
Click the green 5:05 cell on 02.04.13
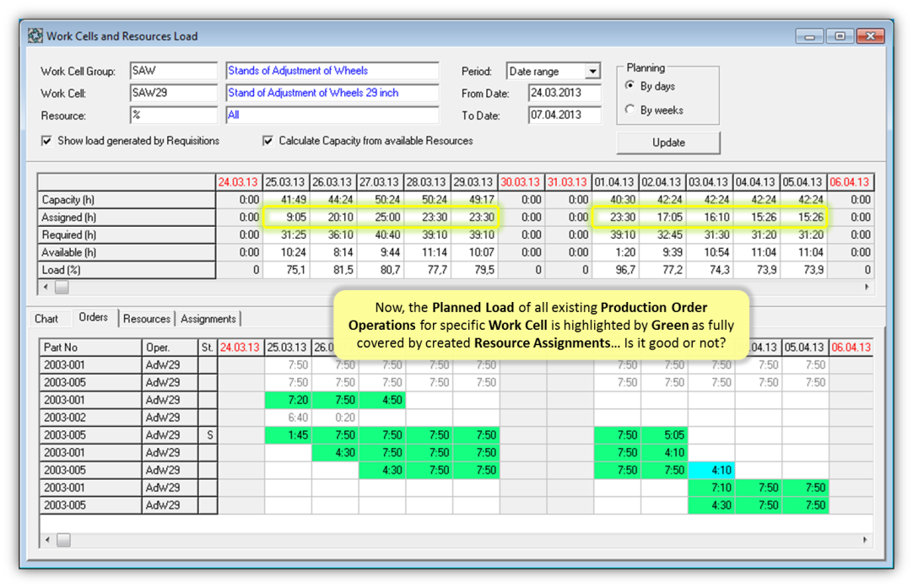664,435
